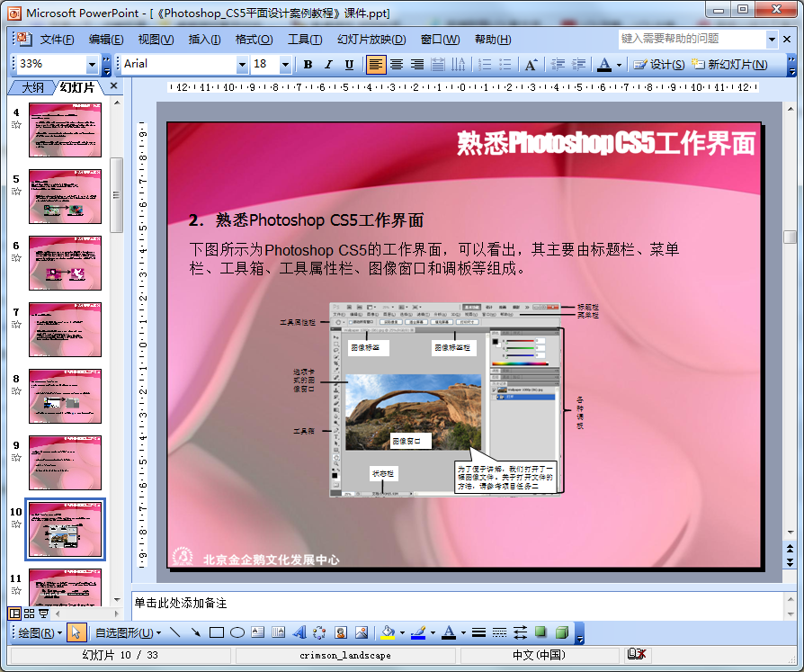Close the slides thumbnail pane
The height and width of the screenshot is (672, 804).
(114, 85)
